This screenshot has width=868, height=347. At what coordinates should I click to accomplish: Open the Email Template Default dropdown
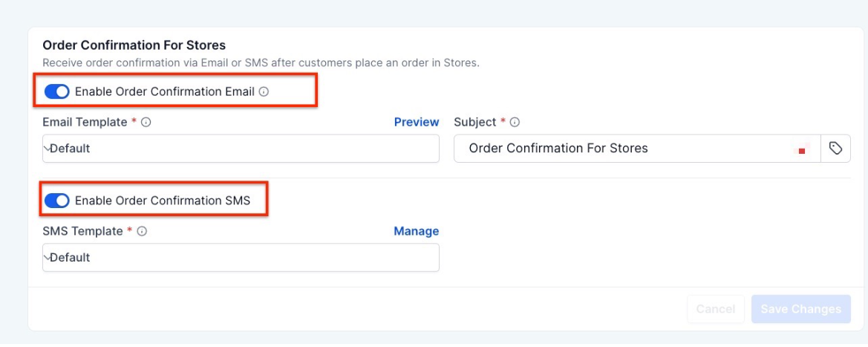[241, 149]
